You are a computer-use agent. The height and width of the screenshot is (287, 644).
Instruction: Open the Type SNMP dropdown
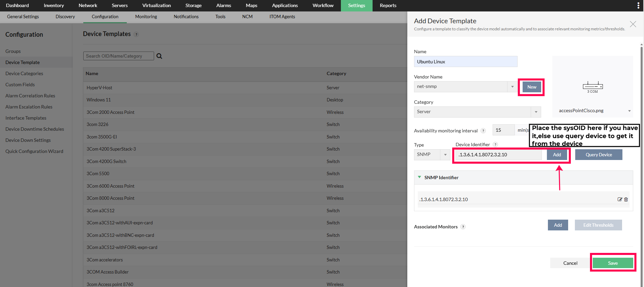[445, 155]
